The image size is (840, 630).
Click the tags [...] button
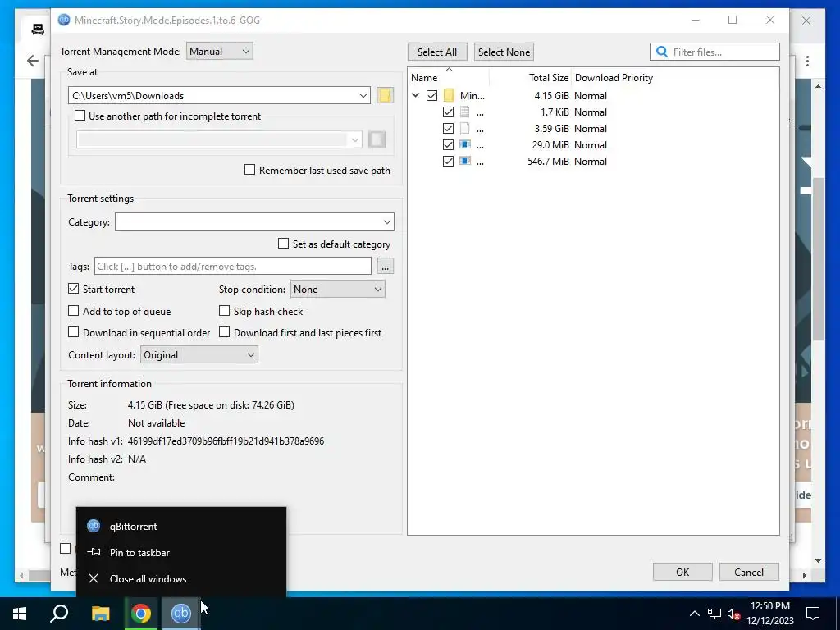click(x=386, y=267)
